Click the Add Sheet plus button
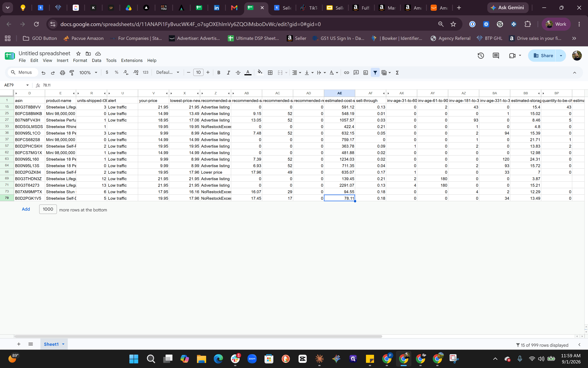Viewport: 588px width, 368px height. (x=19, y=344)
